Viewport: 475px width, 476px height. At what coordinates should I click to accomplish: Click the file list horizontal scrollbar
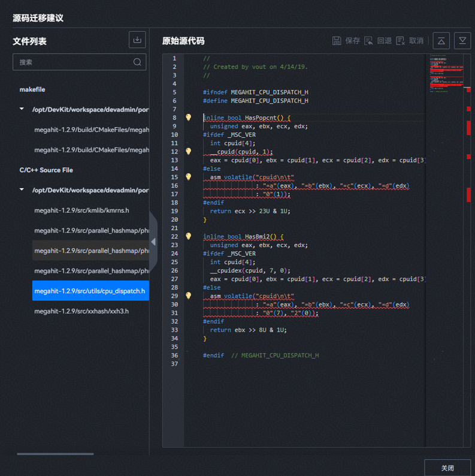coord(55,454)
